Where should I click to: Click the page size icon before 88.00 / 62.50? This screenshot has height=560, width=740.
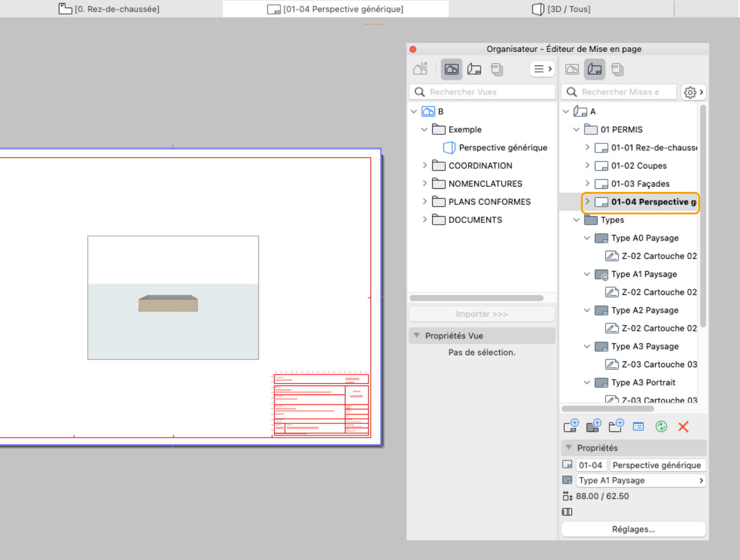pyautogui.click(x=567, y=496)
